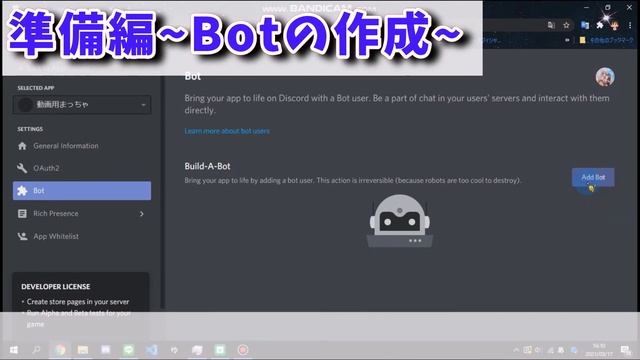Open File Explorer from the taskbar

coord(83,350)
